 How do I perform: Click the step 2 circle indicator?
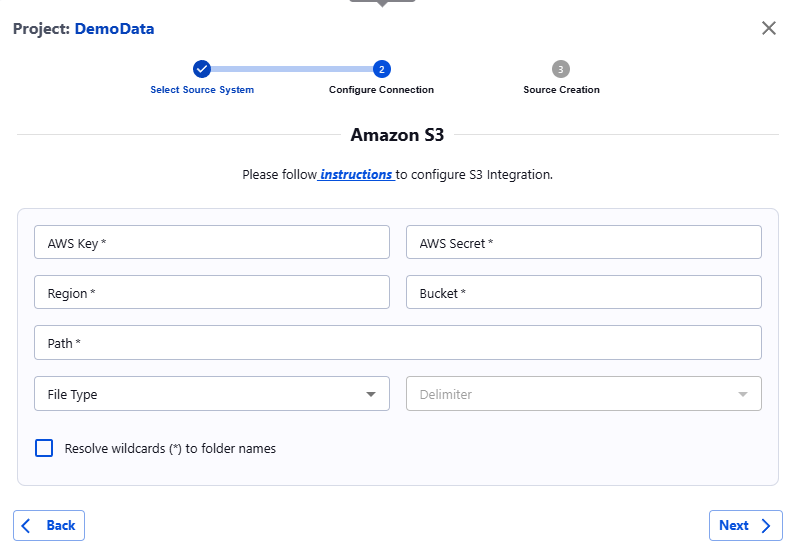coord(381,69)
